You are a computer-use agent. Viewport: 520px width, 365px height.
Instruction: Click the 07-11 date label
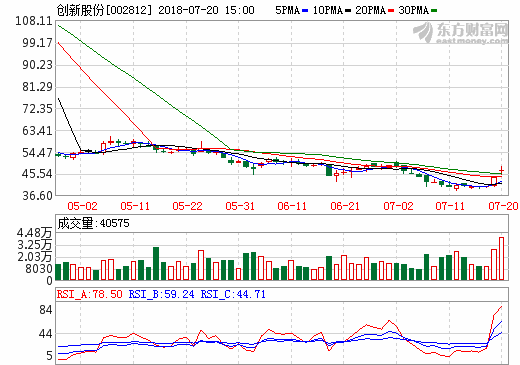[450, 206]
